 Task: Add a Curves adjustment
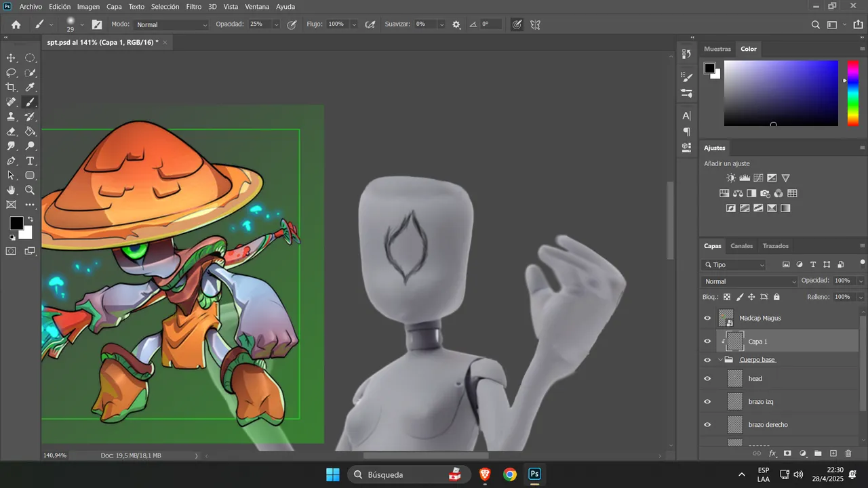tap(758, 178)
